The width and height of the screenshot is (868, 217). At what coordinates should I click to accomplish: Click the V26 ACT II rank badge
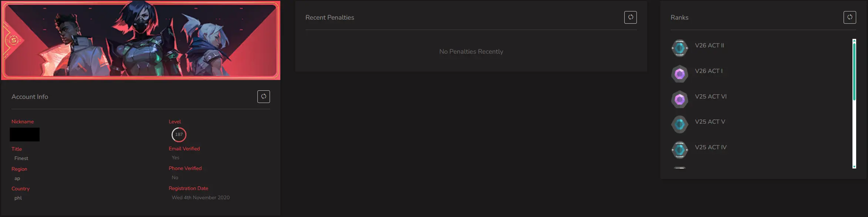[680, 48]
